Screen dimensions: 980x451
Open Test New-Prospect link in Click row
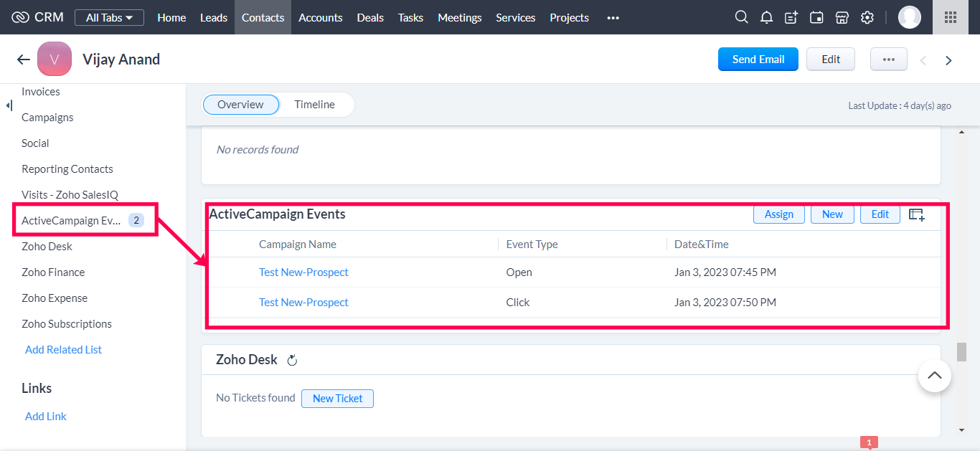303,303
